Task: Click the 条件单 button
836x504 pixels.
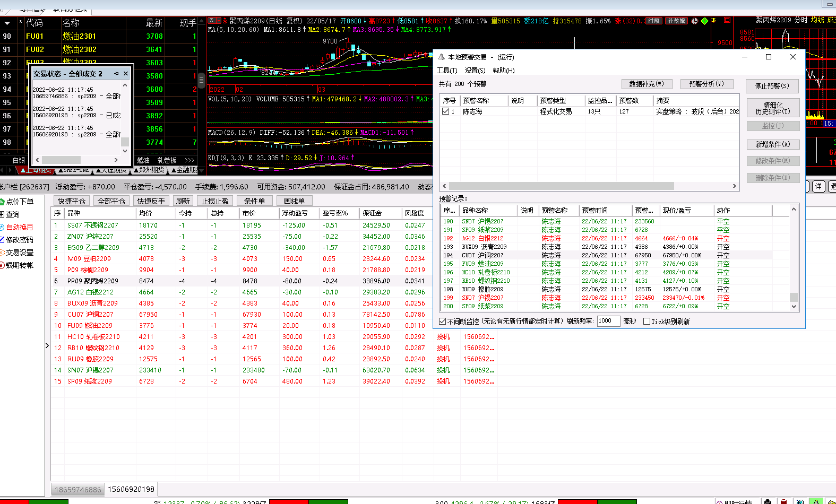Action: tap(255, 201)
